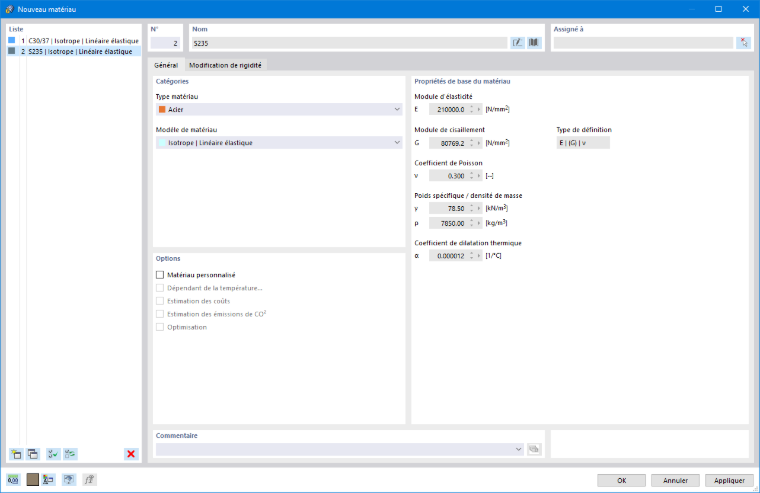Click the spinner arrows of G field
Screen dimensions: 760x493
click(471, 143)
